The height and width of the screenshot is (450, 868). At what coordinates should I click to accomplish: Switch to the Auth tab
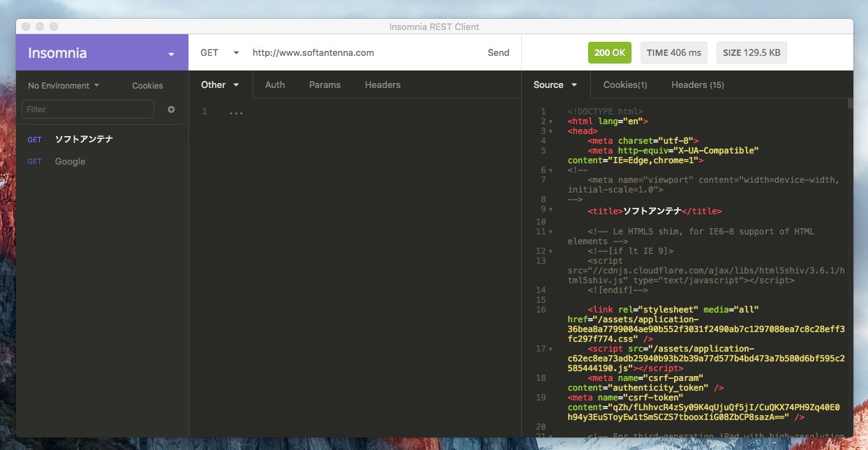pos(275,85)
